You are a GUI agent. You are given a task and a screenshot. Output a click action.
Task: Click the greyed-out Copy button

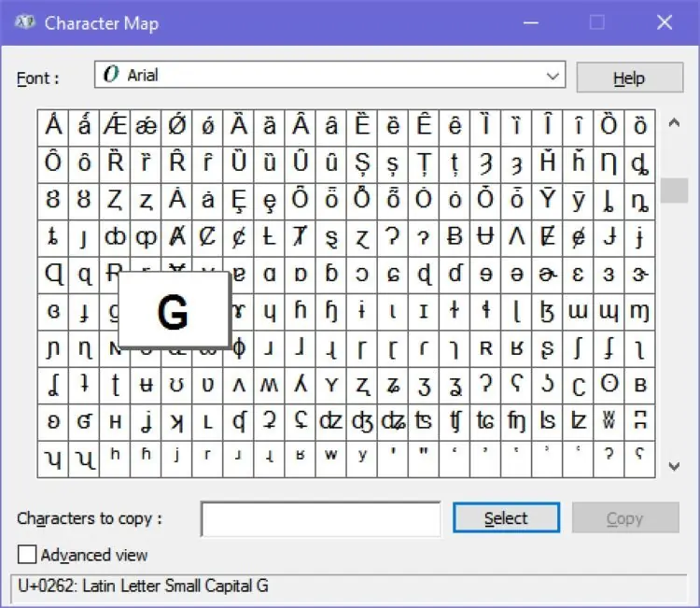[x=625, y=517]
